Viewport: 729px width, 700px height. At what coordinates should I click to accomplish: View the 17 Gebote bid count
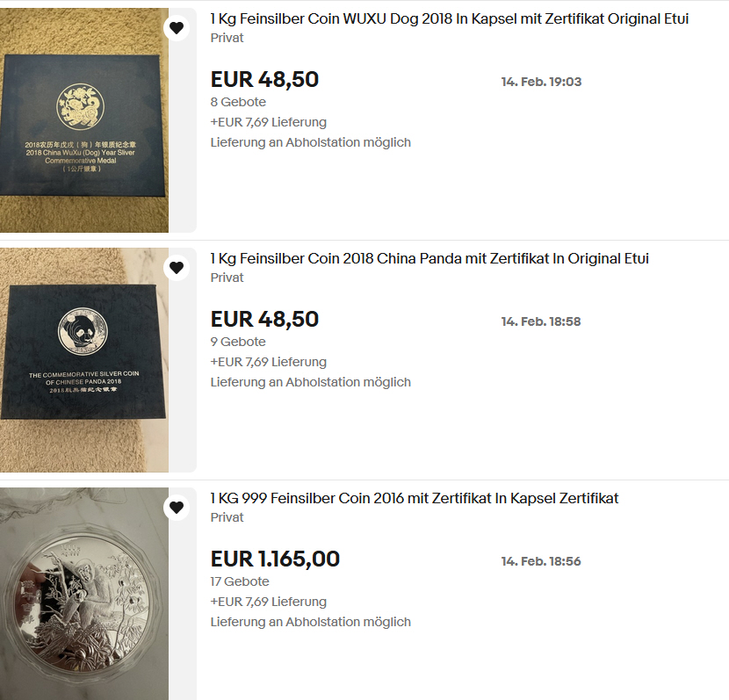tap(240, 581)
